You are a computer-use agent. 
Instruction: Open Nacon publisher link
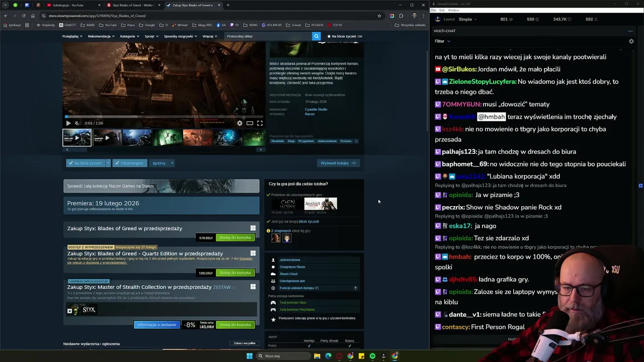[x=309, y=114]
